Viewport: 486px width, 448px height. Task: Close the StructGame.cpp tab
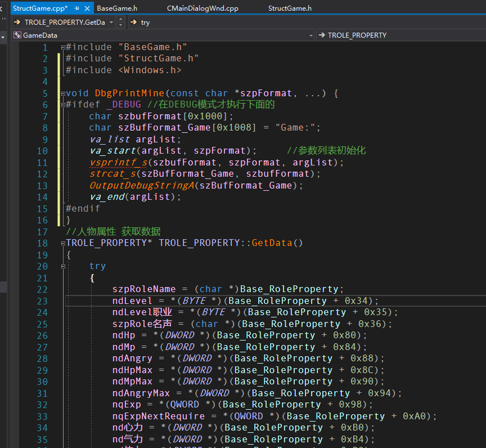click(x=87, y=8)
